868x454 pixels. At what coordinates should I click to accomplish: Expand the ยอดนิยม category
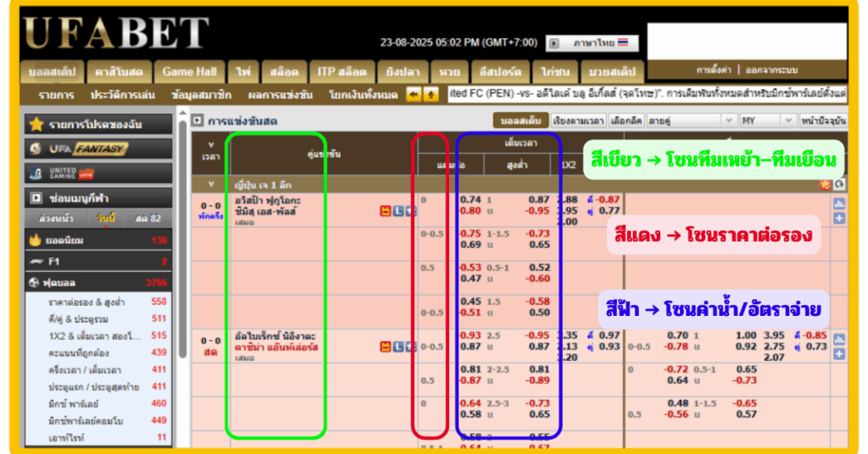98,240
